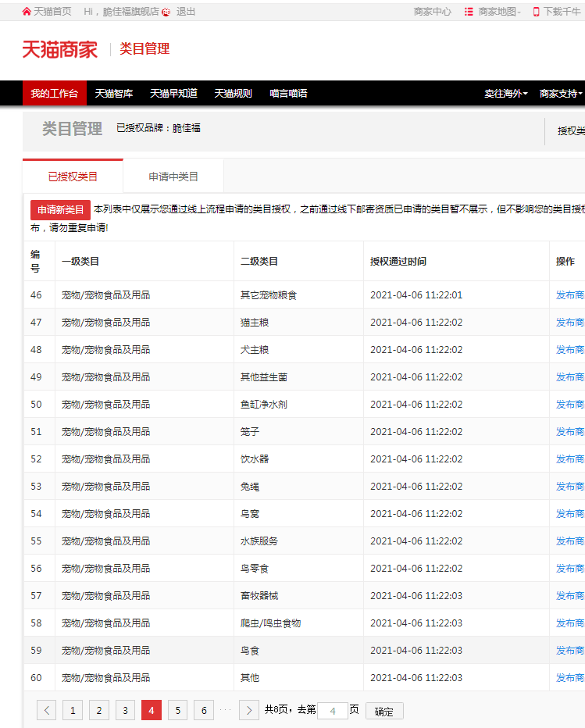Click timestamp 2021-04-06 11:22:01
This screenshot has height=728, width=585.
click(x=416, y=294)
